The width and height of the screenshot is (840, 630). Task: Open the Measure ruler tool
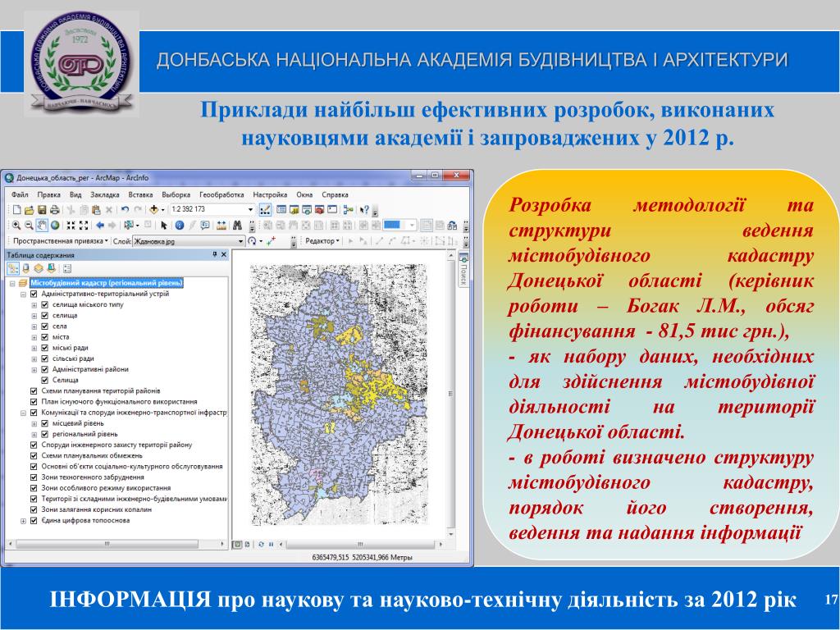point(221,226)
